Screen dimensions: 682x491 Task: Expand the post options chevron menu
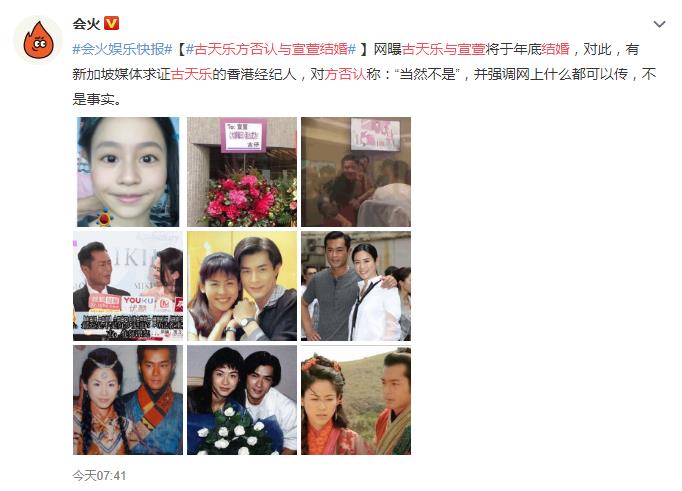pyautogui.click(x=659, y=24)
